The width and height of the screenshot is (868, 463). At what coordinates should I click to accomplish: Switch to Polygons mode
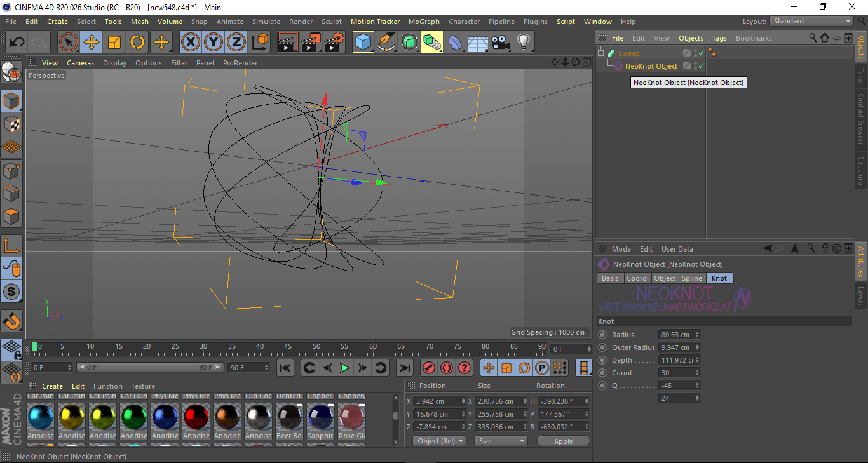point(11,217)
